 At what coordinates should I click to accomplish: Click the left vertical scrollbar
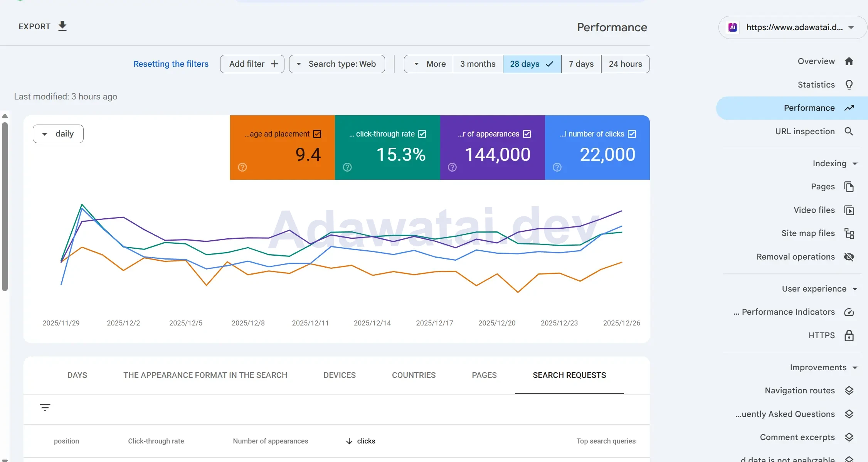pyautogui.click(x=5, y=206)
